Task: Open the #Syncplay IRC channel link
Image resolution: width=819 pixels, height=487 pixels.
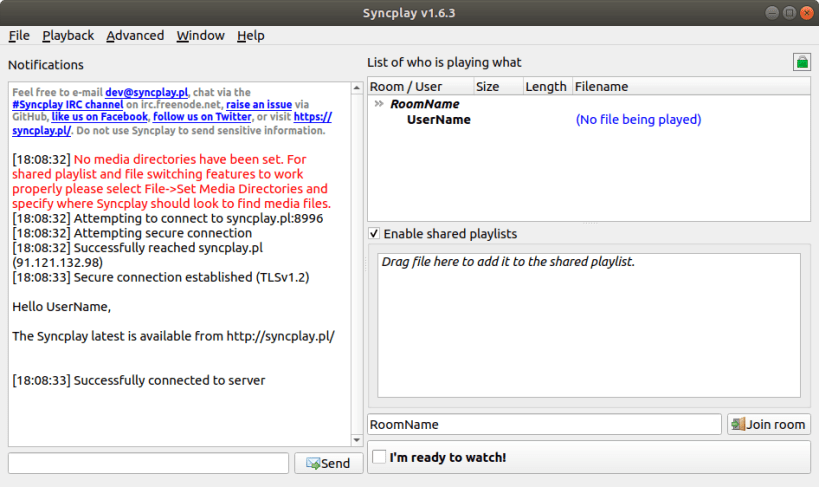Action: (x=68, y=105)
